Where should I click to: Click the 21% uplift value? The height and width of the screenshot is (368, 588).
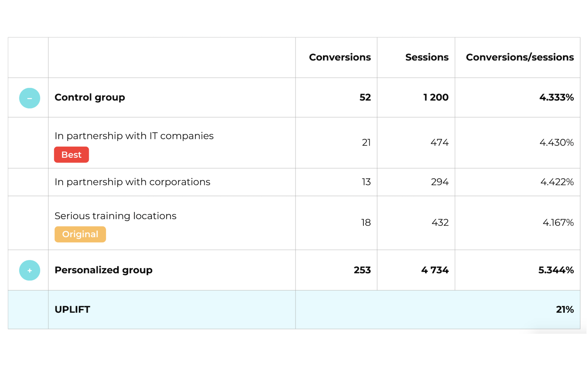tap(565, 309)
